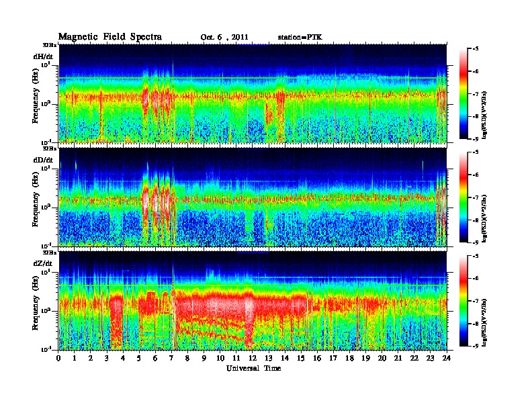
Task: Click the 10¹ frequency tick of dH/dt panel
Action: (46, 65)
